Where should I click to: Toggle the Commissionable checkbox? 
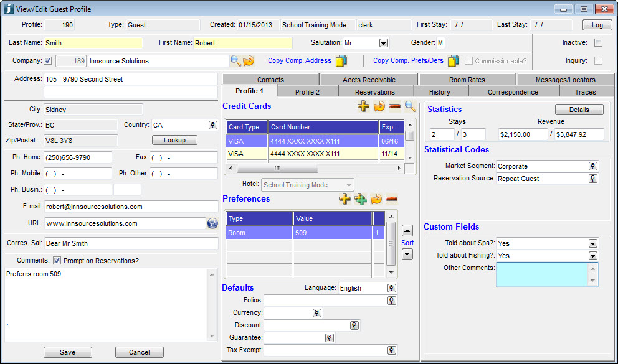click(x=468, y=61)
